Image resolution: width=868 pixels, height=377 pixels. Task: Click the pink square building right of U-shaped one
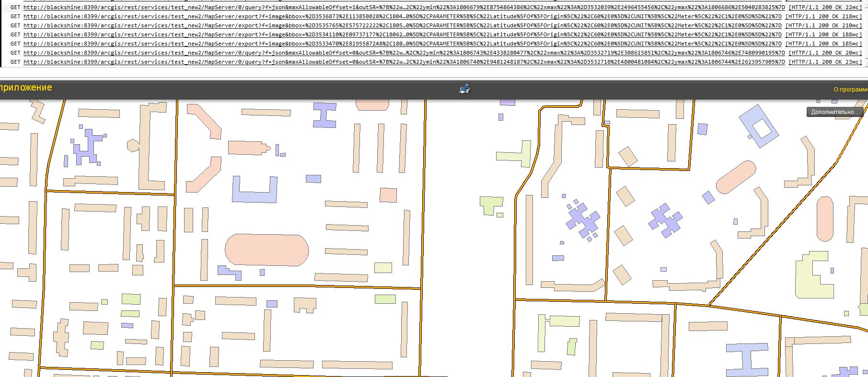(x=388, y=195)
